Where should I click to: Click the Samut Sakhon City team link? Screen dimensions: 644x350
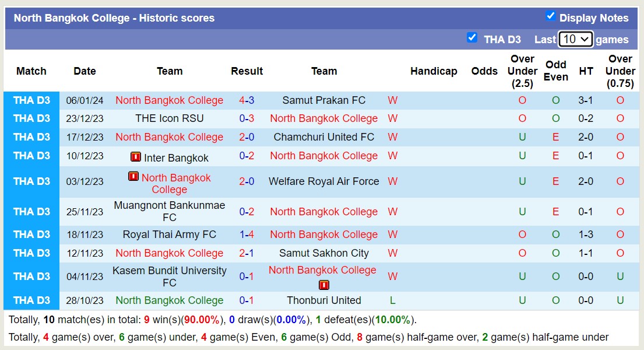pyautogui.click(x=324, y=253)
